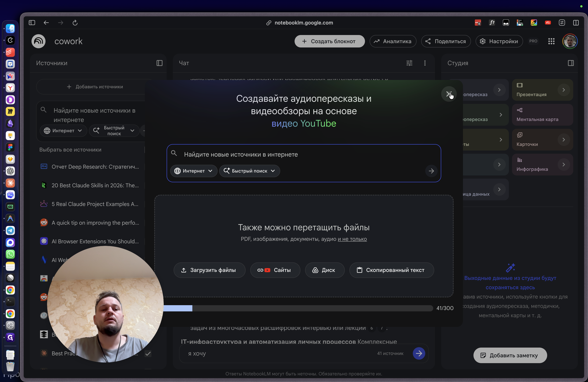
Task: Toggle browser sidebar icon
Action: click(32, 23)
